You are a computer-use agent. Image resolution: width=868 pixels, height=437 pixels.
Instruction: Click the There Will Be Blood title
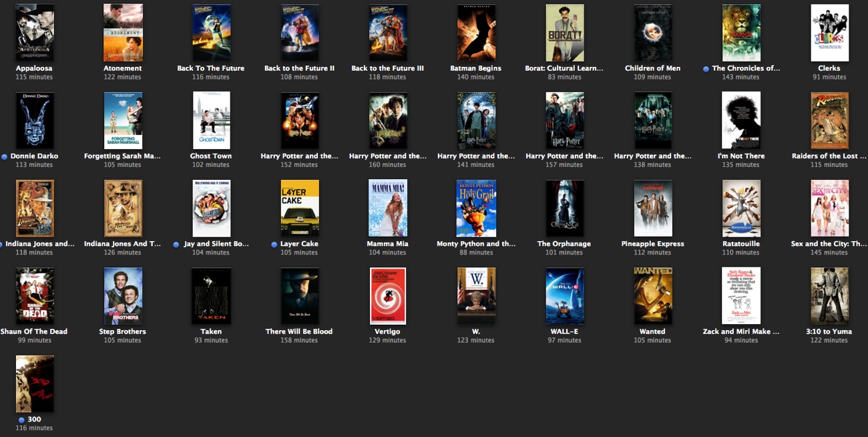299,331
